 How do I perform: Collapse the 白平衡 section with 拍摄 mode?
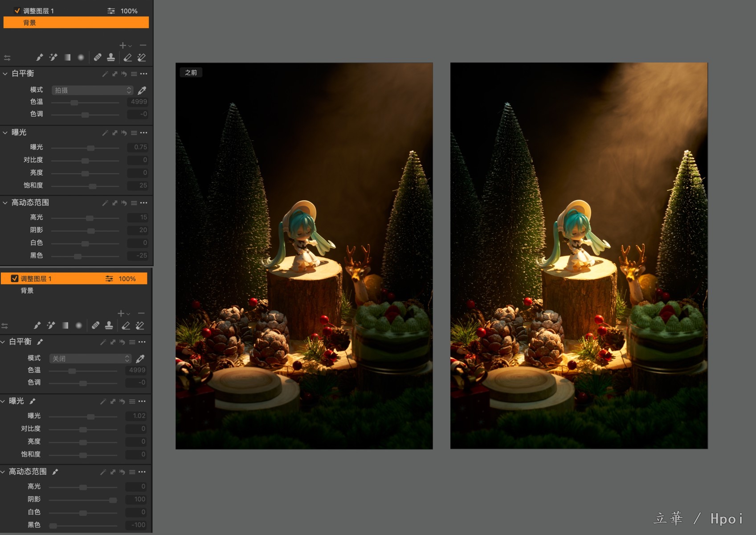pyautogui.click(x=5, y=74)
